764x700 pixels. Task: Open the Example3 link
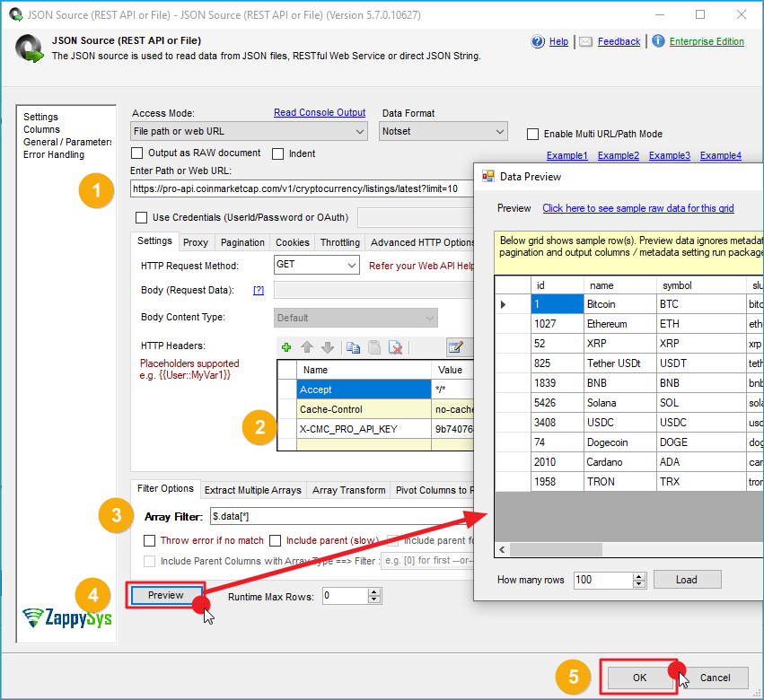670,155
